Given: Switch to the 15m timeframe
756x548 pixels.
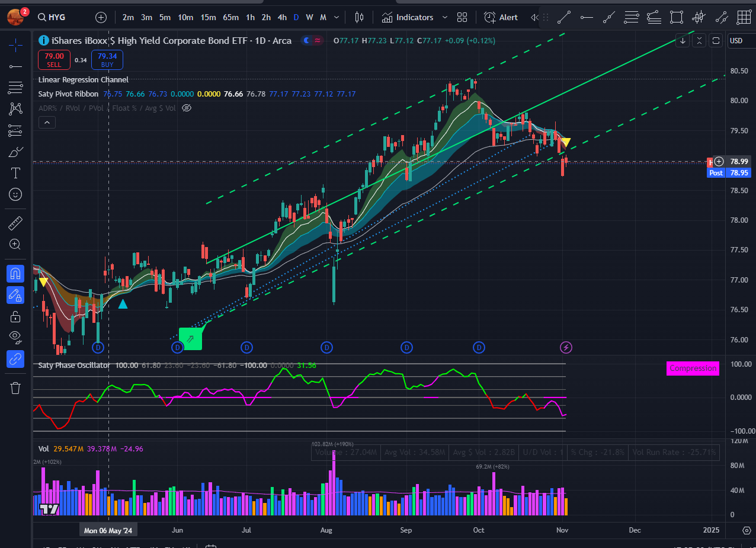Looking at the screenshot, I should (208, 17).
